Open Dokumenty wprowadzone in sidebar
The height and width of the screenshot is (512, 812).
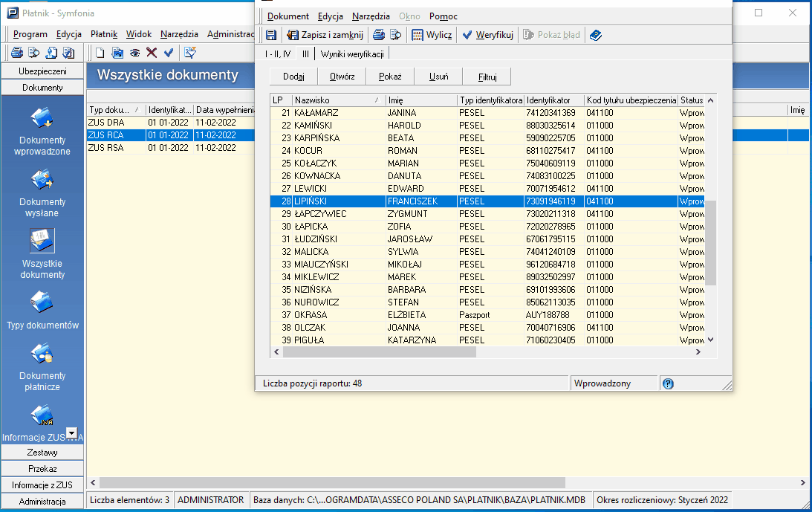(42, 131)
